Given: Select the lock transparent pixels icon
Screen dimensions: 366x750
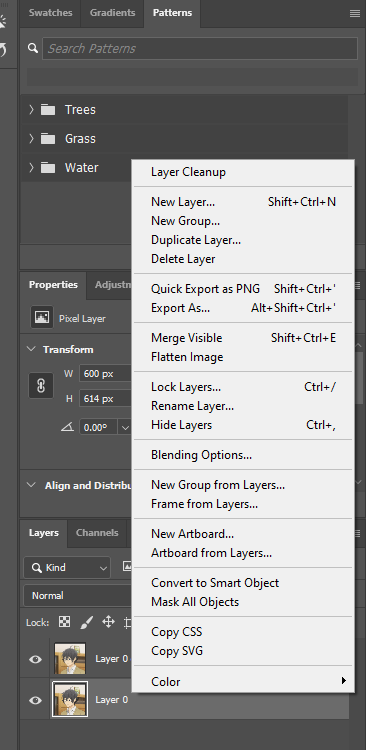Looking at the screenshot, I should [64, 622].
